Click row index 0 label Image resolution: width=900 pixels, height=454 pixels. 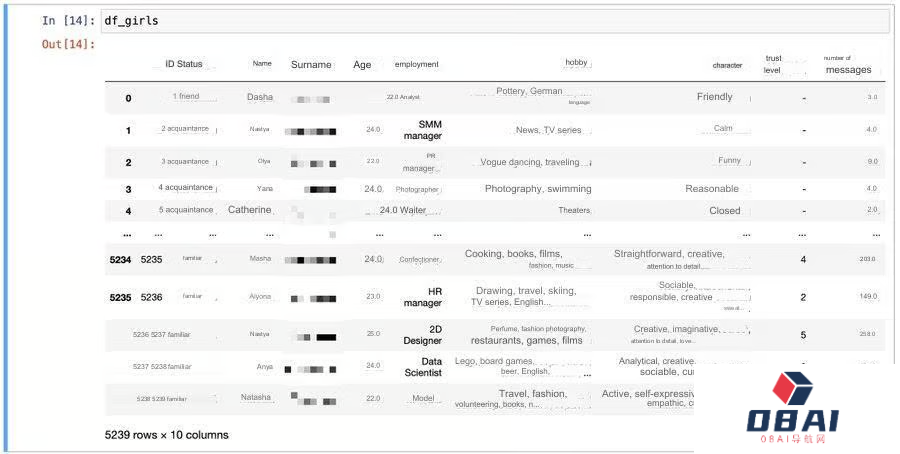tap(128, 98)
